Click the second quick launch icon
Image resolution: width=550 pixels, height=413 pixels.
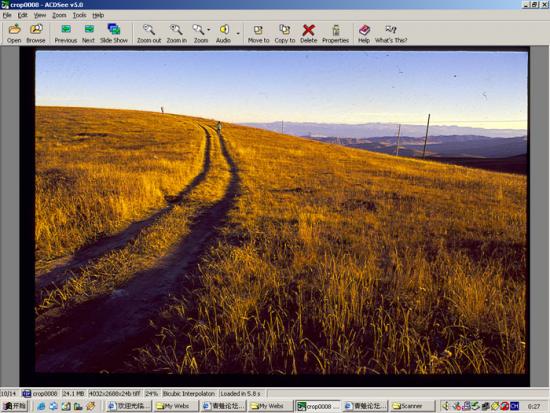pos(53,406)
